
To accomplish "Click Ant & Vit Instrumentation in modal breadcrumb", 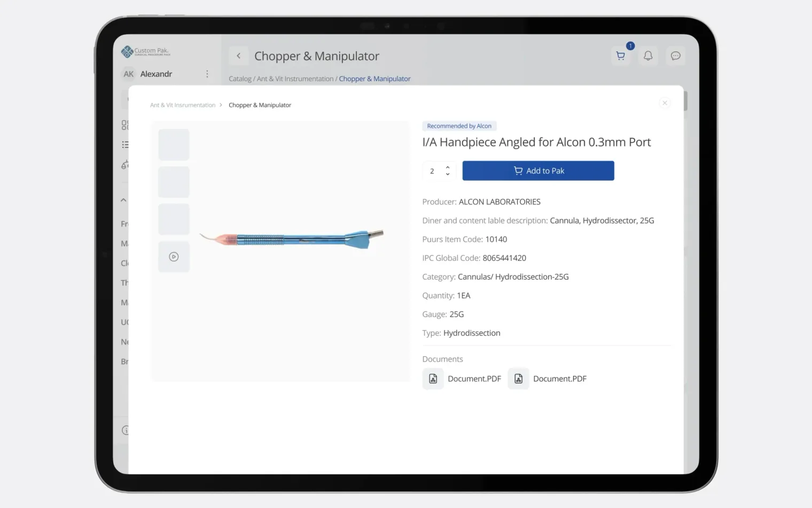I will [x=183, y=105].
